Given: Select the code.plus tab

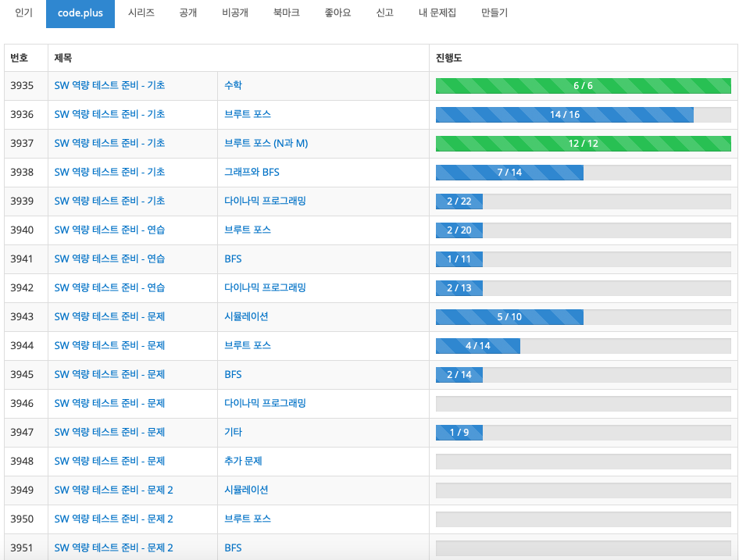Looking at the screenshot, I should coord(80,13).
